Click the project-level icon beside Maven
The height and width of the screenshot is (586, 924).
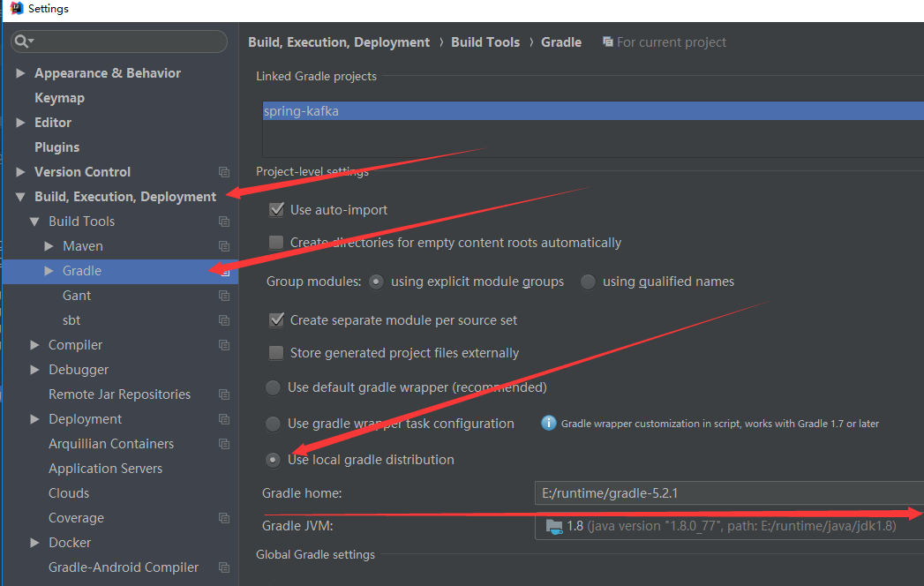(x=224, y=246)
